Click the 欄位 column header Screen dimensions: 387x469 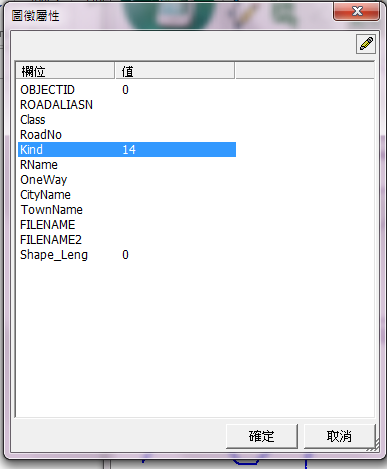66,71
